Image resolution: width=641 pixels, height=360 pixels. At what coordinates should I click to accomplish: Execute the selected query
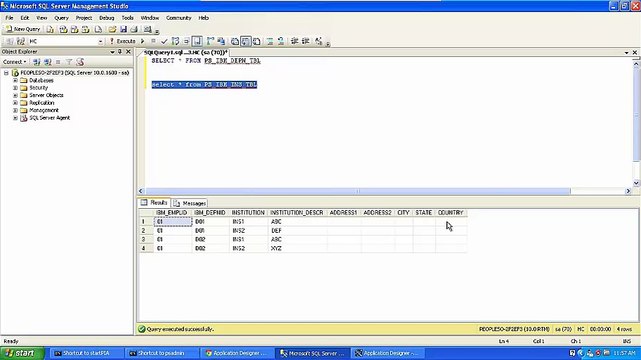pyautogui.click(x=122, y=41)
